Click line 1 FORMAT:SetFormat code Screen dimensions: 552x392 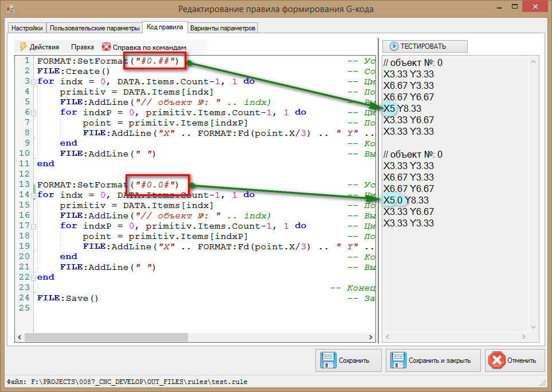108,61
